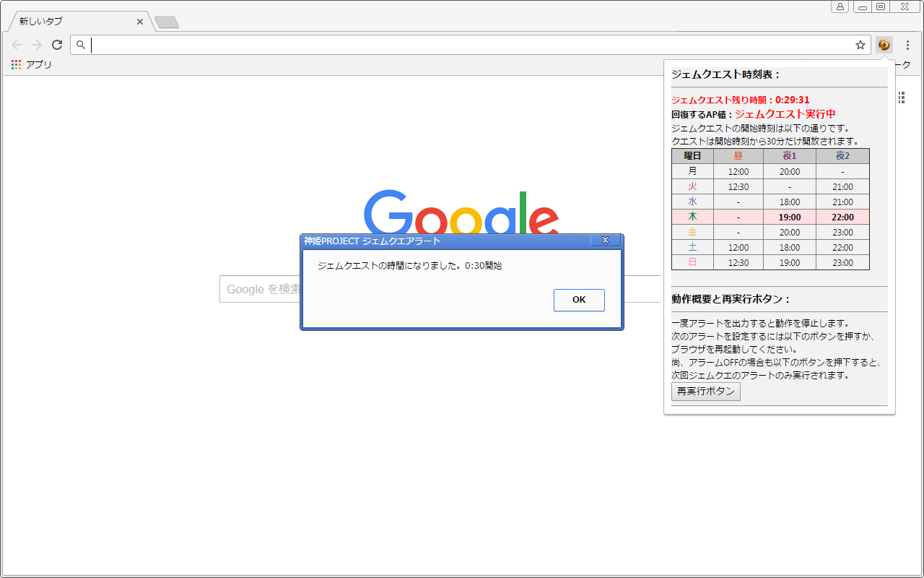Close the 新しいタブ tab
Screen dimensions: 924x578
(x=140, y=22)
